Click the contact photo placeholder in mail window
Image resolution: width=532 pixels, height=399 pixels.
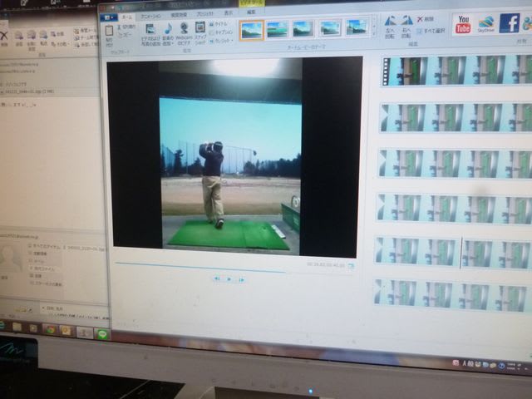tap(10, 259)
